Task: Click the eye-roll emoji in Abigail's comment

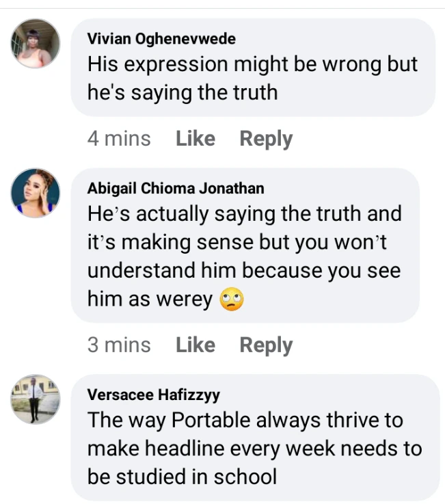Action: [x=232, y=300]
